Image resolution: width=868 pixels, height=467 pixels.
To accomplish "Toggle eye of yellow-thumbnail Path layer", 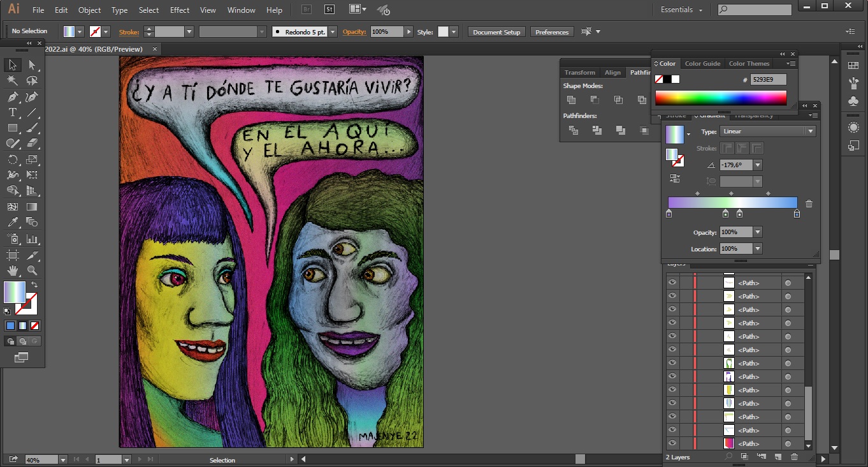I will (672, 390).
